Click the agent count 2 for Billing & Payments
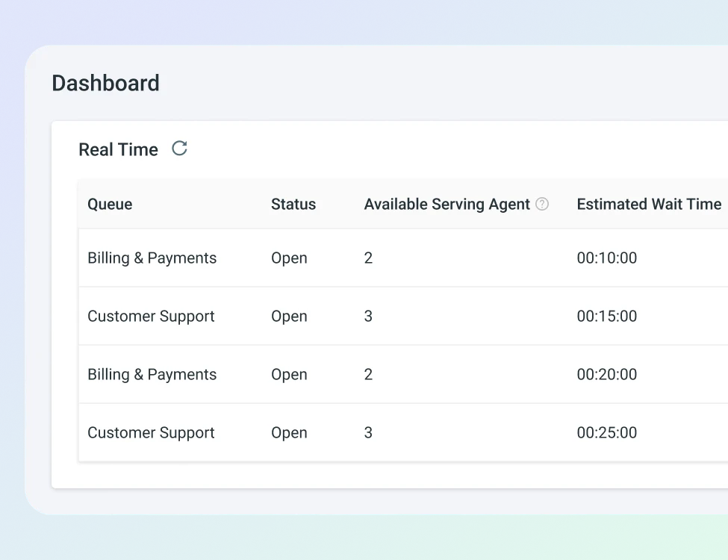 tap(367, 258)
